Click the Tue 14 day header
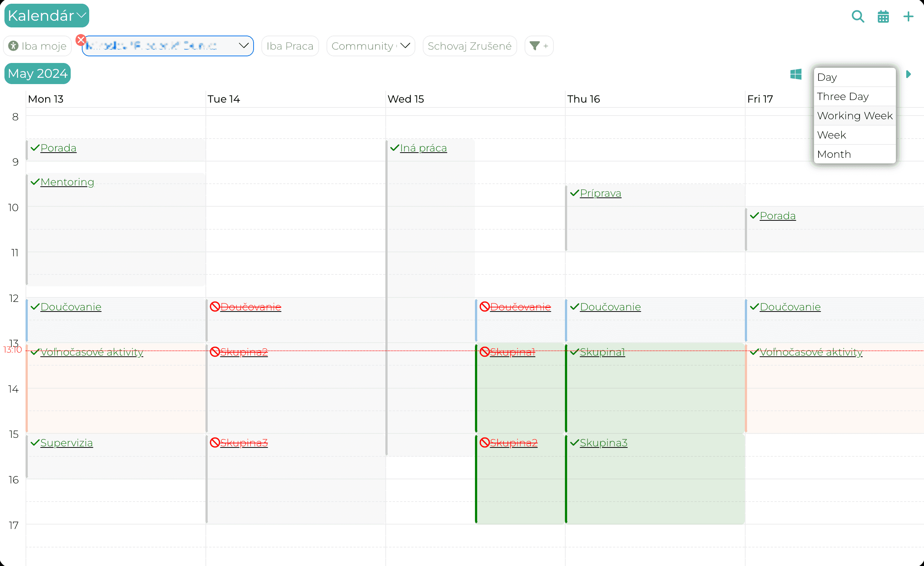 click(224, 99)
